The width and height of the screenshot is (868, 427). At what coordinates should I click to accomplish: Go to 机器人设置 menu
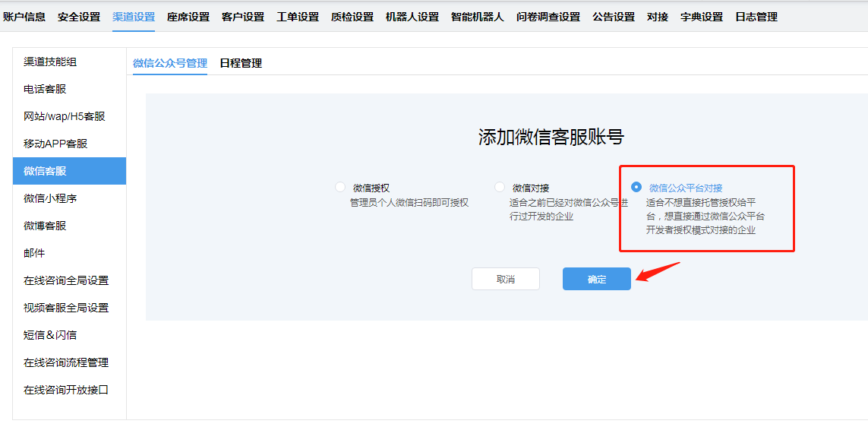(412, 17)
